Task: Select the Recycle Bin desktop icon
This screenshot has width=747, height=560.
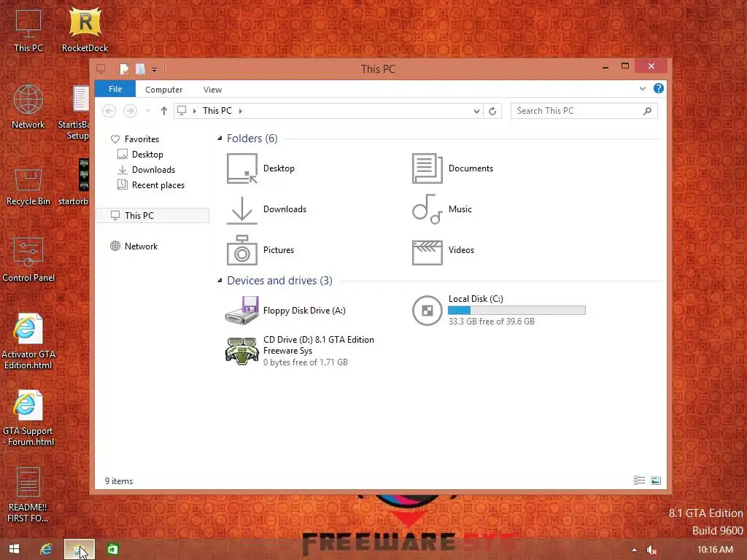Action: [28, 187]
